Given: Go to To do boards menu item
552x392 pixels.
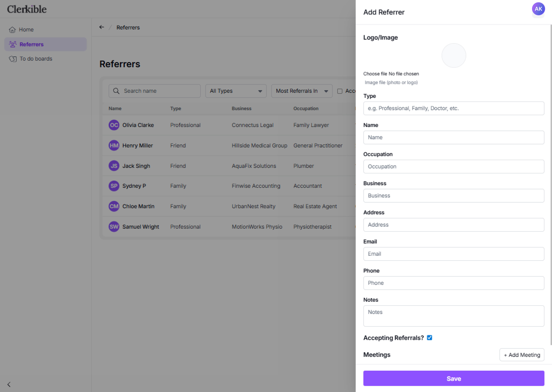Looking at the screenshot, I should tap(36, 59).
